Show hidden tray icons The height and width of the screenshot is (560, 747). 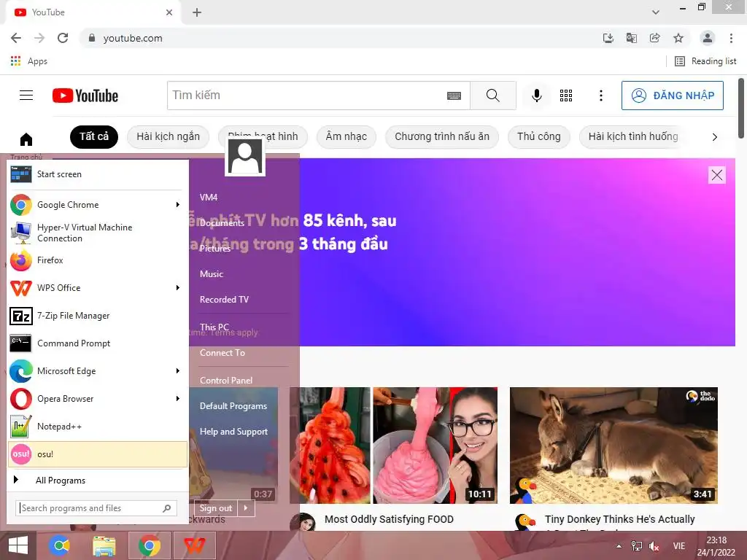click(x=619, y=546)
